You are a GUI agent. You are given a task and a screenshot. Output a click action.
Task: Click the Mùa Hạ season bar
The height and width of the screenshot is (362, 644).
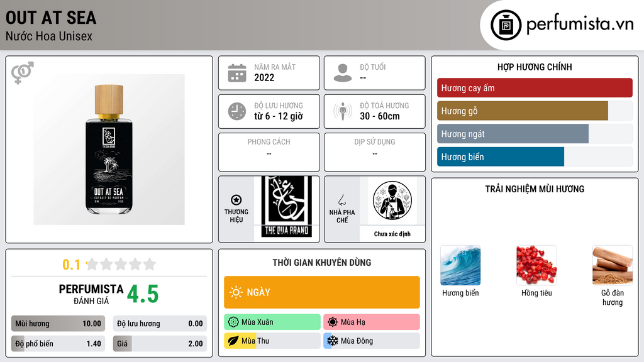click(x=372, y=322)
